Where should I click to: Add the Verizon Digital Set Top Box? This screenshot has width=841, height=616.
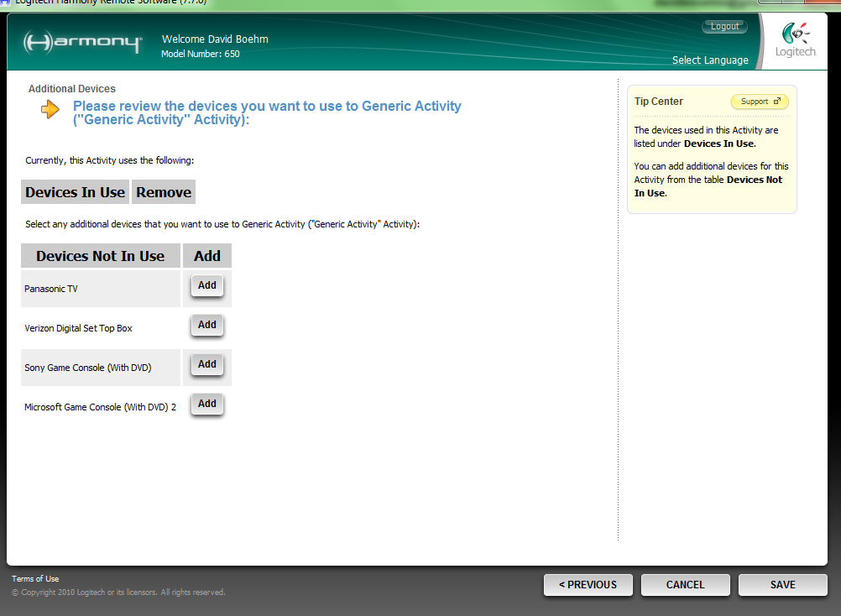pos(206,326)
